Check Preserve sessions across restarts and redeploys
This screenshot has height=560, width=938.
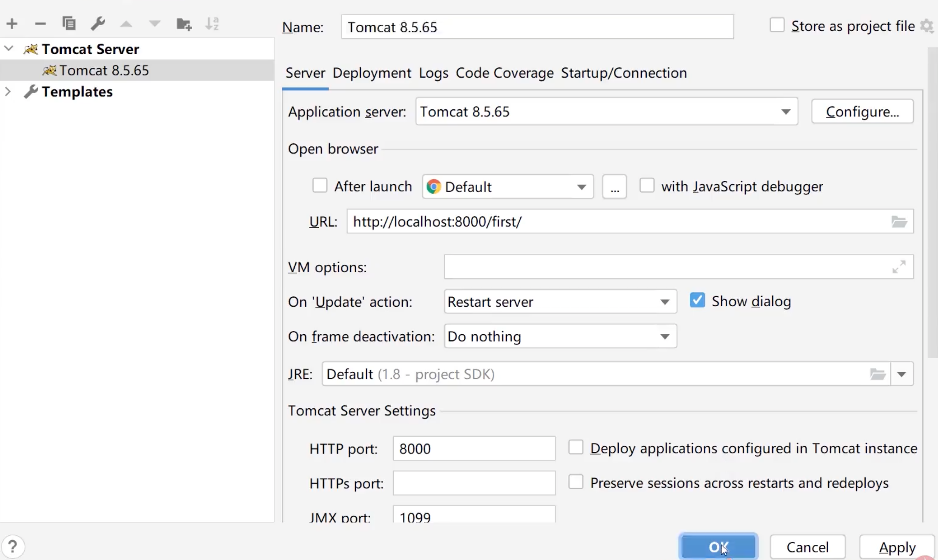tap(576, 482)
